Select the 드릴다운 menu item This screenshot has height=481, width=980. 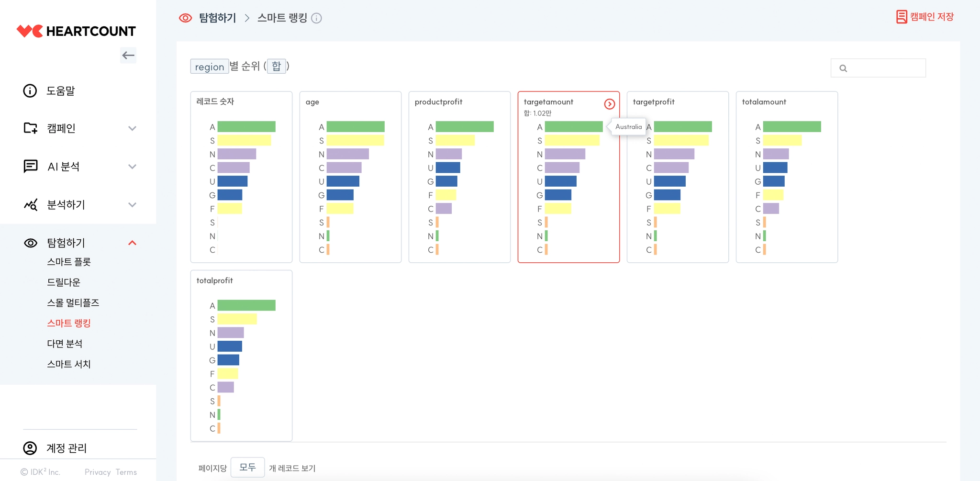[x=64, y=282]
